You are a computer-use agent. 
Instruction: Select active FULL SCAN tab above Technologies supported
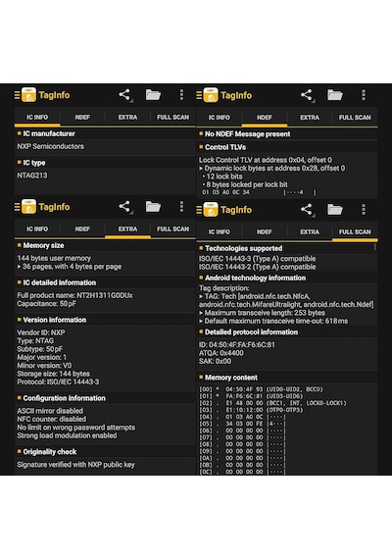355,232
